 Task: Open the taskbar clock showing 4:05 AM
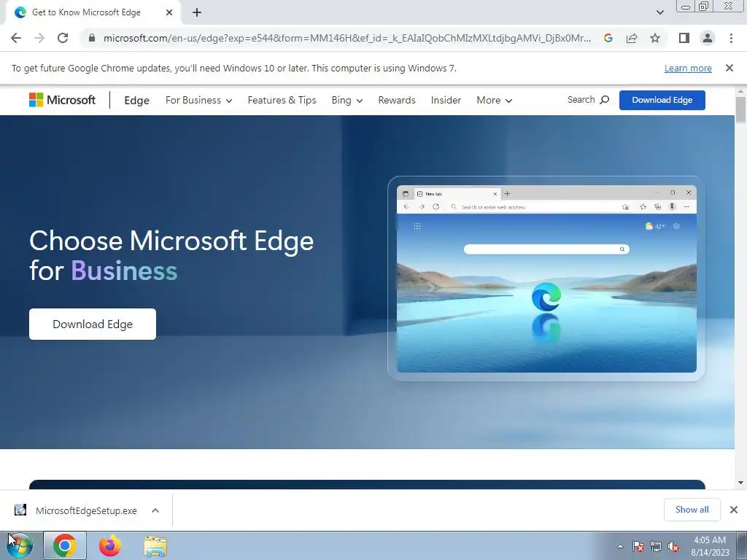(710, 546)
